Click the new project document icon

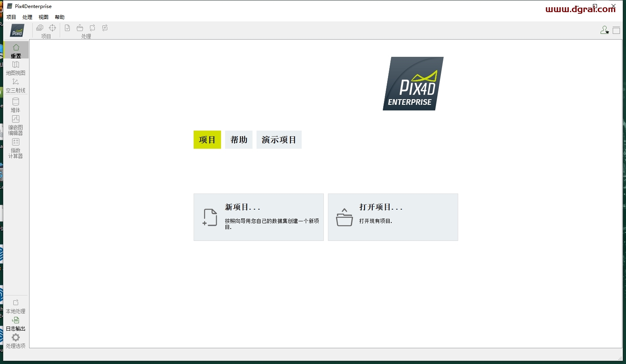(x=210, y=217)
